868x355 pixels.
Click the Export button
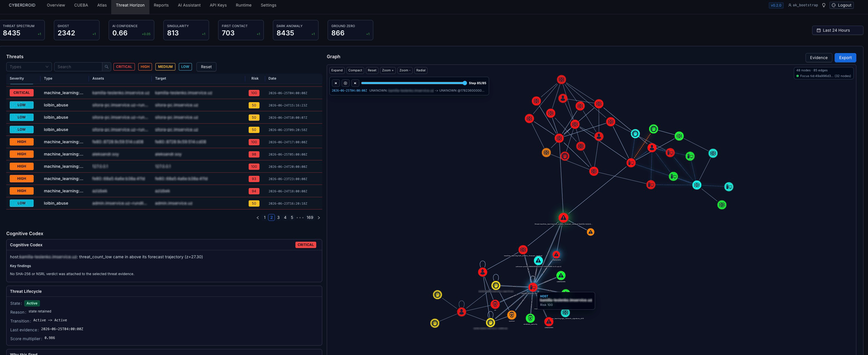click(845, 58)
